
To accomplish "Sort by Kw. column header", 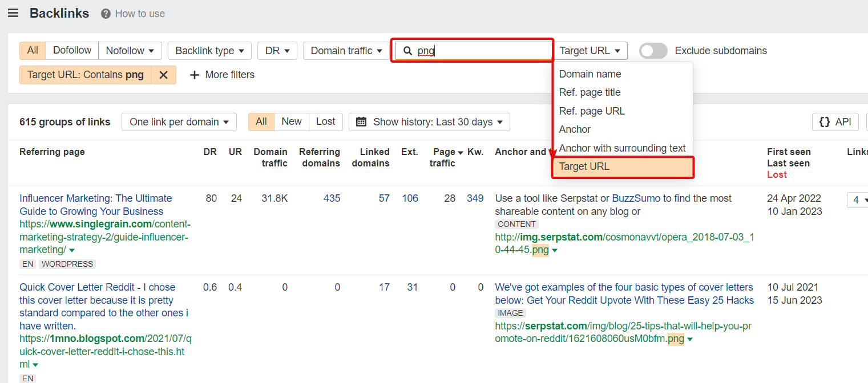I will pos(475,152).
